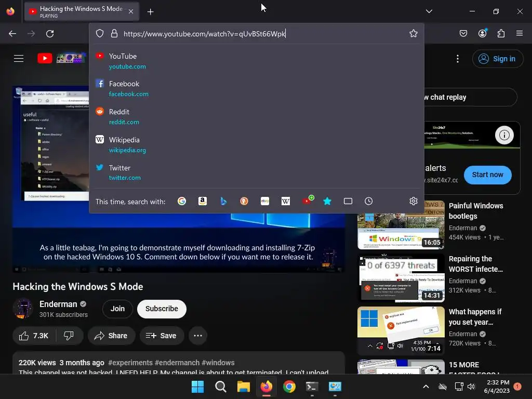Open the Enderman channel name link

point(58,304)
